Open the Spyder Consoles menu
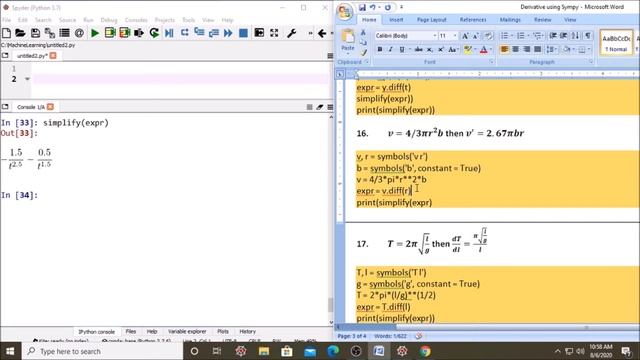640x360 pixels. click(136, 20)
